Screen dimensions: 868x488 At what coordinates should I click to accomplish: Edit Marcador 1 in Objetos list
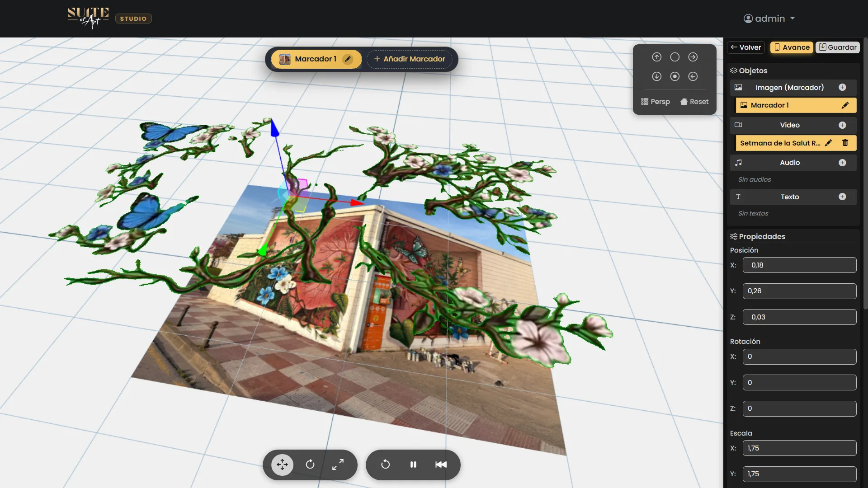[845, 105]
